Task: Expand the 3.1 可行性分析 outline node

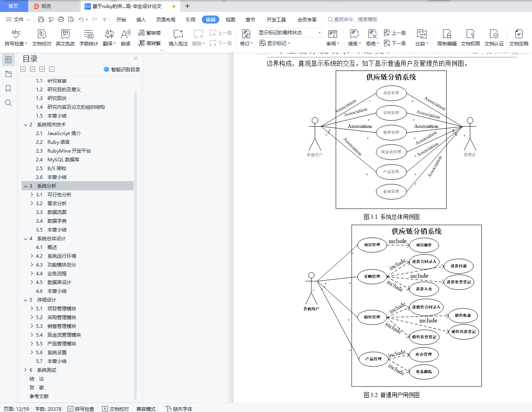Action: pos(32,195)
